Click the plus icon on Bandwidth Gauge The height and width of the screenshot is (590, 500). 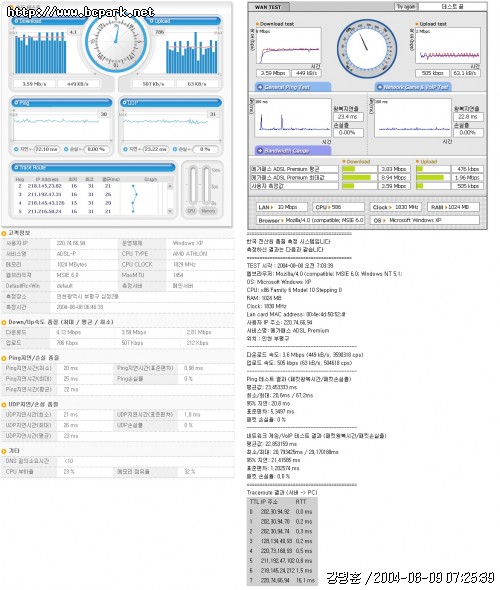click(260, 151)
